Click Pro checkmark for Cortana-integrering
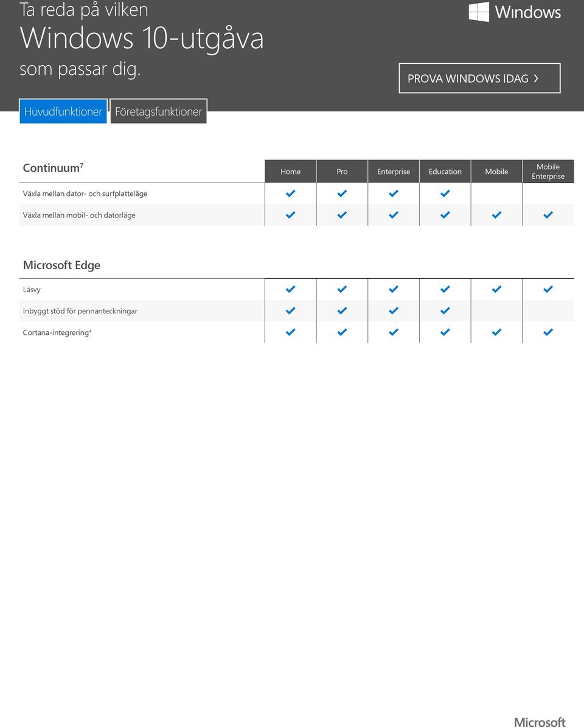 click(342, 332)
